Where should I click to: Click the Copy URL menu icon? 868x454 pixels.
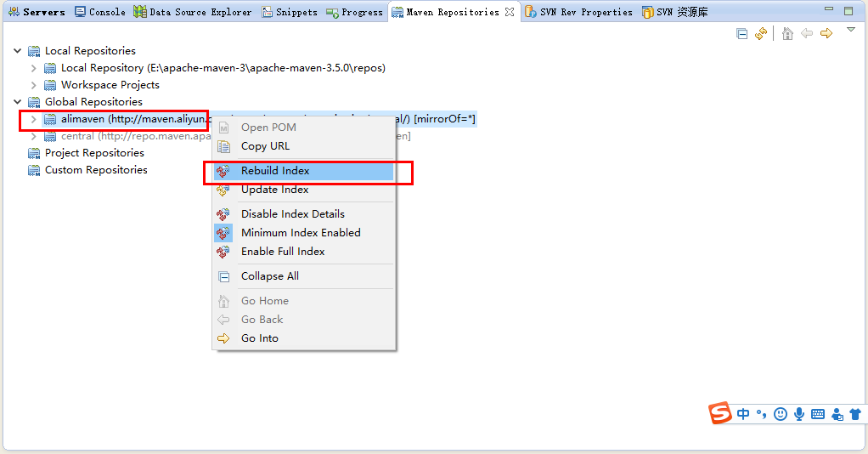[223, 146]
